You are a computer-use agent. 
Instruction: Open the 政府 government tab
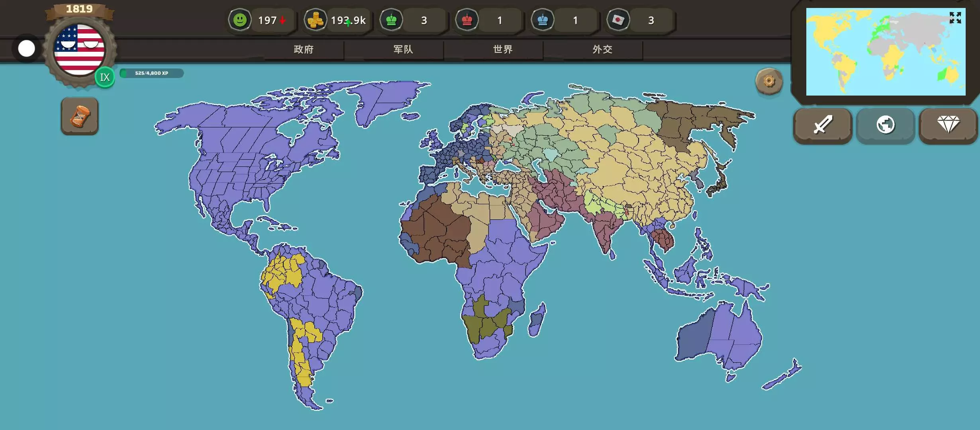(x=304, y=49)
